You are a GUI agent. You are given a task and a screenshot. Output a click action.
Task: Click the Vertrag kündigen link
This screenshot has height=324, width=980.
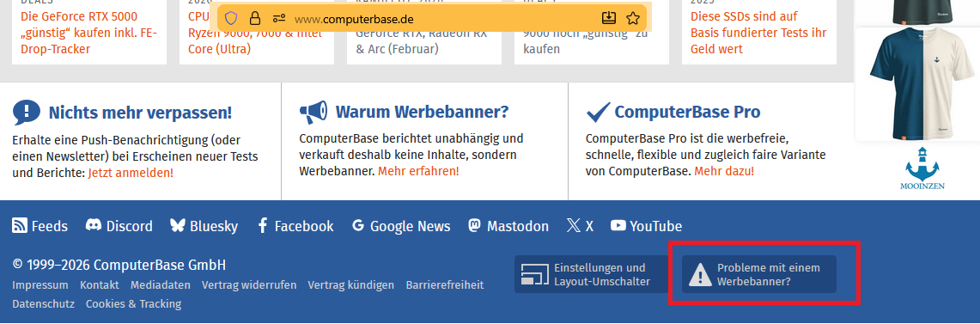pos(351,284)
